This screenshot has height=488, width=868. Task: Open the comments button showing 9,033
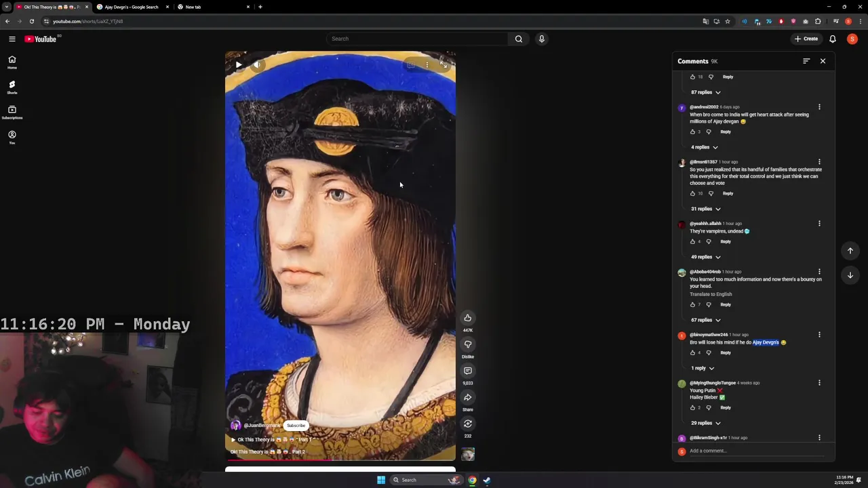pyautogui.click(x=468, y=371)
